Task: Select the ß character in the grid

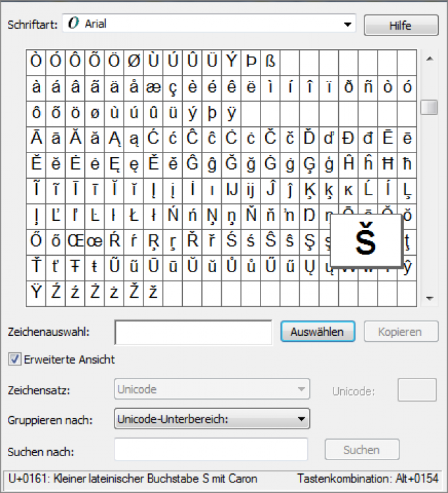Action: (x=270, y=62)
